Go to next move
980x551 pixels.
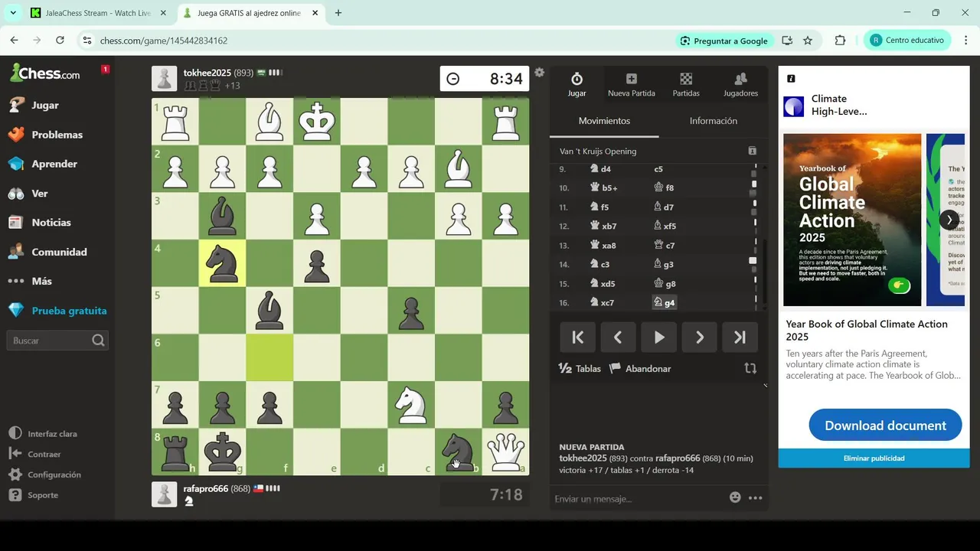(699, 337)
